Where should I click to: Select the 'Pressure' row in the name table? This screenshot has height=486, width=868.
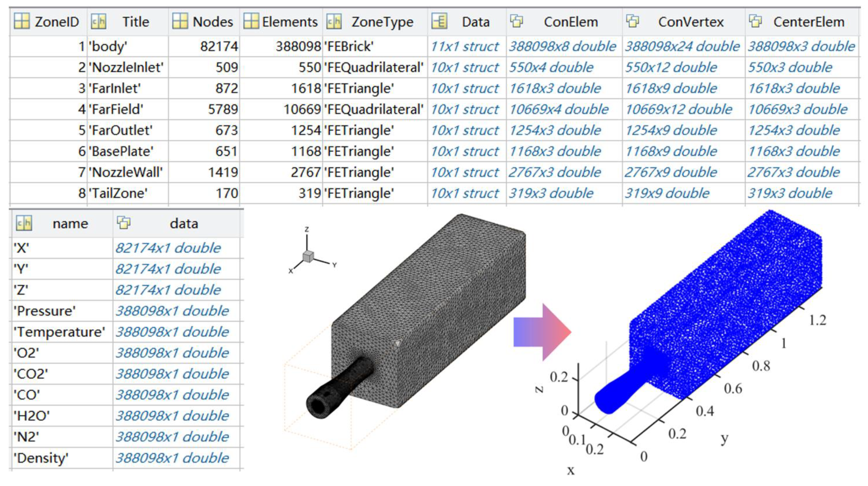point(44,311)
